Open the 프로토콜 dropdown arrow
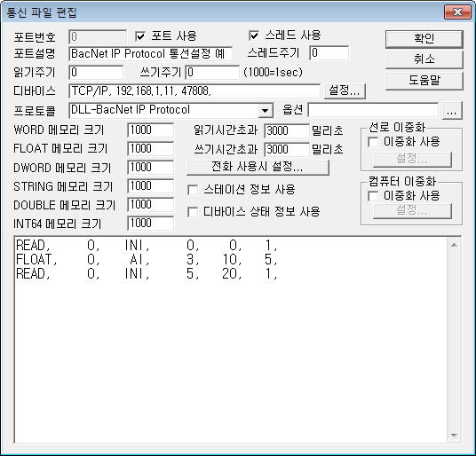This screenshot has width=476, height=456. pyautogui.click(x=265, y=111)
